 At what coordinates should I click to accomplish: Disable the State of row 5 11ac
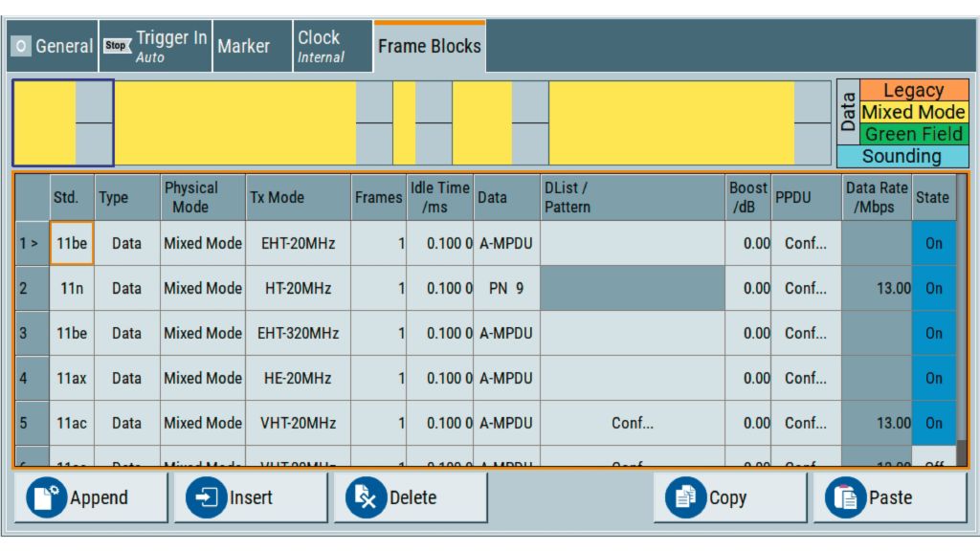[x=933, y=423]
